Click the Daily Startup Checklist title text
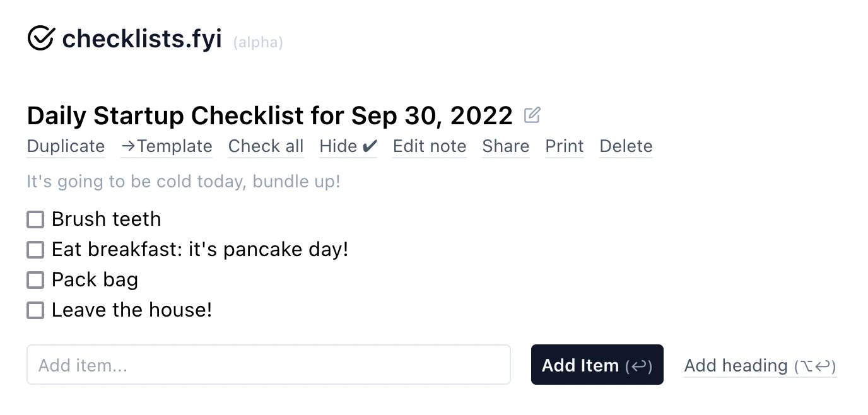868x415 pixels. coord(269,116)
